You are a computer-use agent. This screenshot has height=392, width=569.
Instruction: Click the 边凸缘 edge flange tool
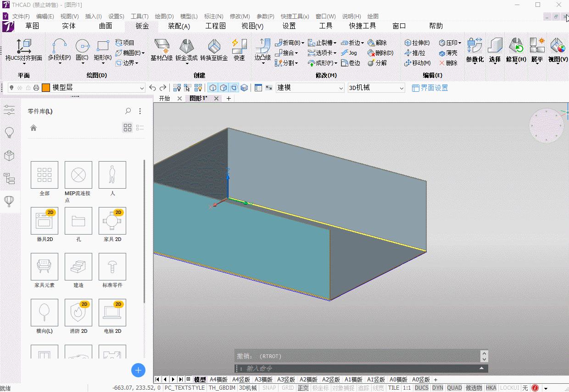pos(263,50)
